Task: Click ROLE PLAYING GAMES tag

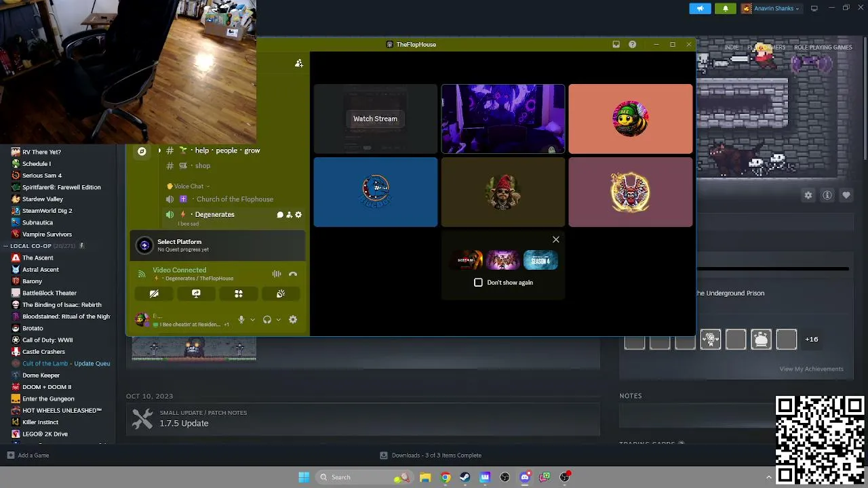Action: (823, 47)
